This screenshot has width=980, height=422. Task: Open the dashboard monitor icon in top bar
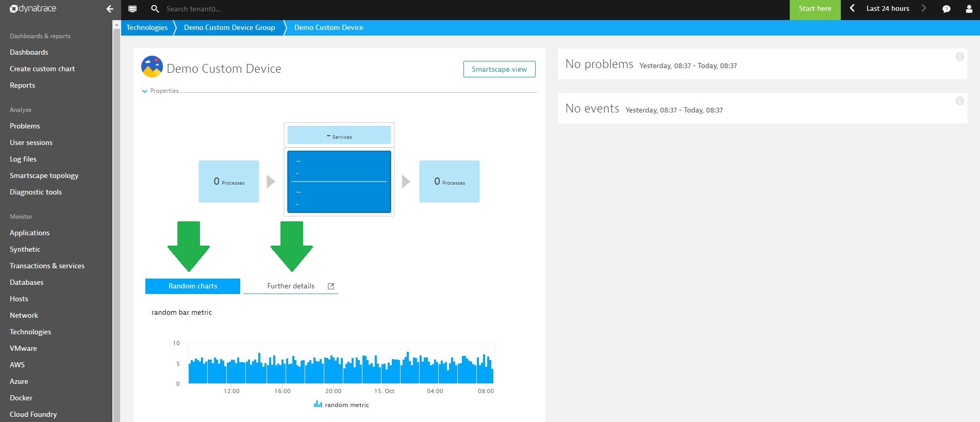click(132, 9)
